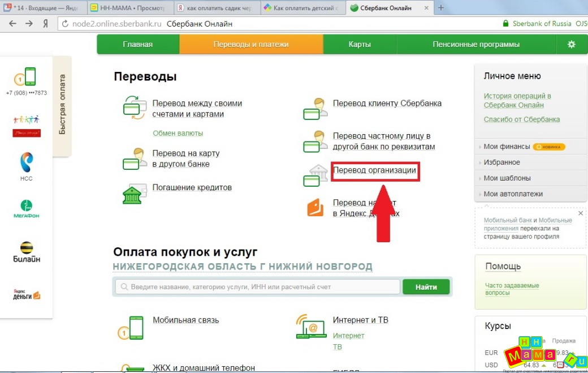This screenshot has width=588, height=373.
Task: Open Мобильный банк link in notice
Action: point(507,220)
